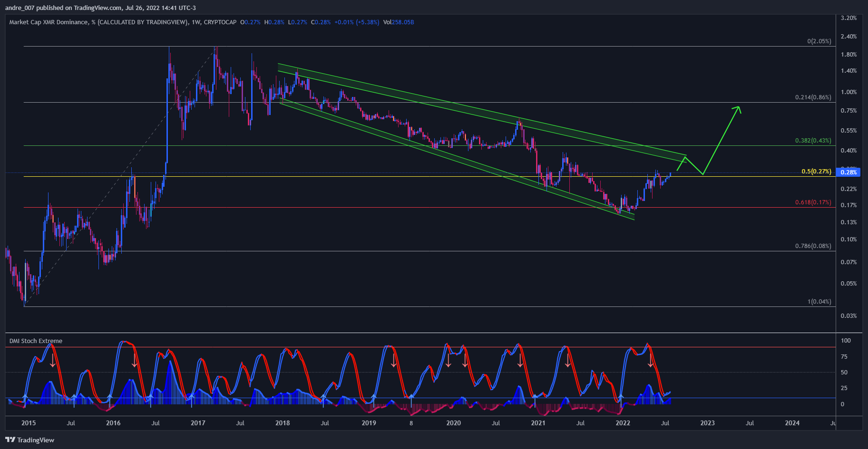Click the published-on TradingView.com header line

click(x=100, y=8)
